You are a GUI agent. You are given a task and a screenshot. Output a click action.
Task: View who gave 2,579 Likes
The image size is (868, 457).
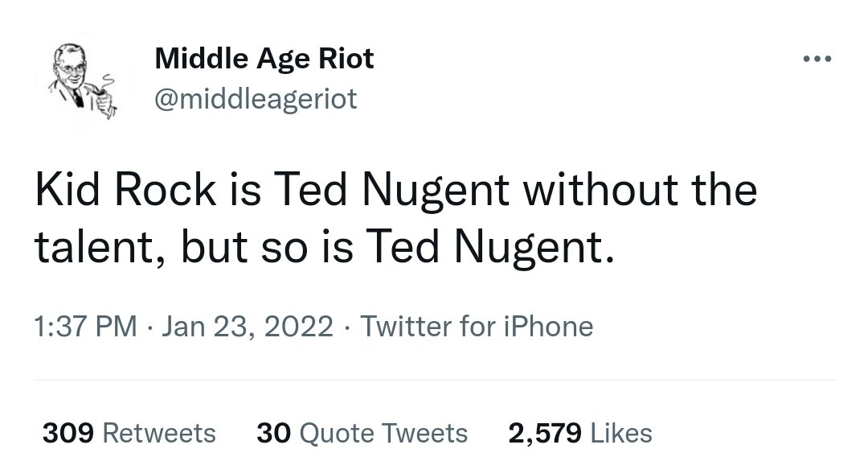coord(580,433)
